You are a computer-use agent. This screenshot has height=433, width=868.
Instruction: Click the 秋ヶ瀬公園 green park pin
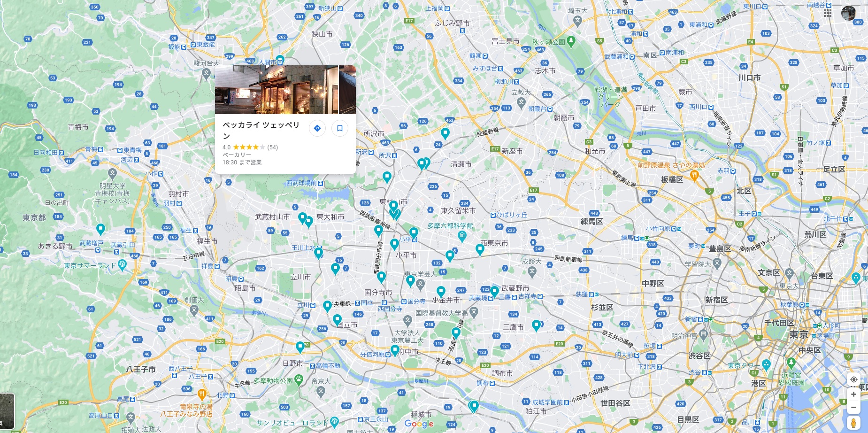[x=571, y=41]
